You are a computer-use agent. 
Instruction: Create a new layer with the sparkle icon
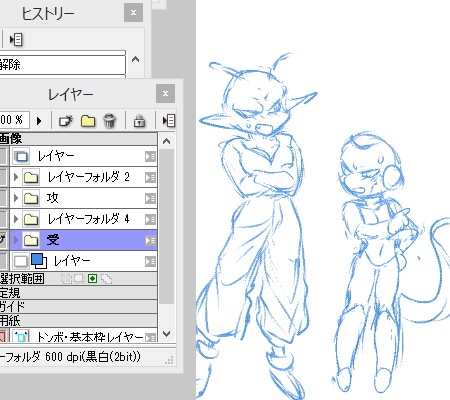coord(66,120)
